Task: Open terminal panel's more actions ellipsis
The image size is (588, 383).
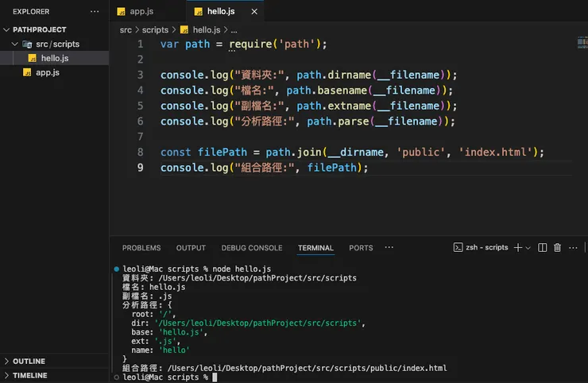Action: (x=572, y=248)
